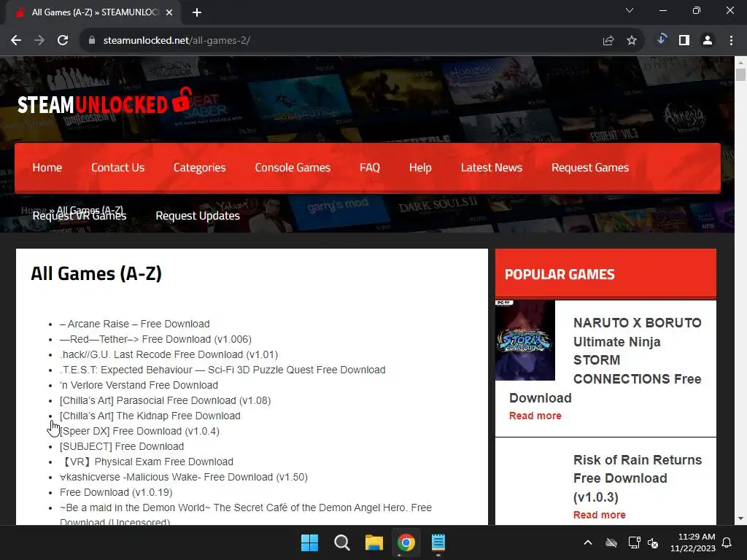This screenshot has height=560, width=747.
Task: Open Windows taskbar search
Action: pyautogui.click(x=342, y=542)
